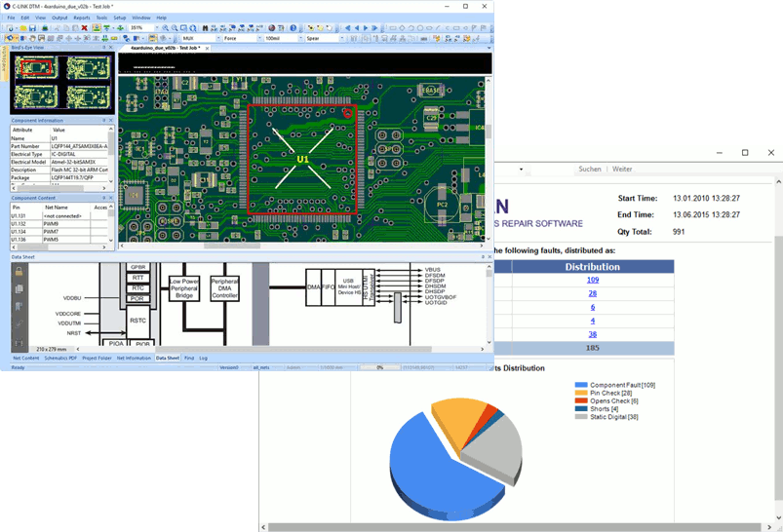Select the rectangle drawing shape tool
Screen dimensions: 783x532
[393, 28]
